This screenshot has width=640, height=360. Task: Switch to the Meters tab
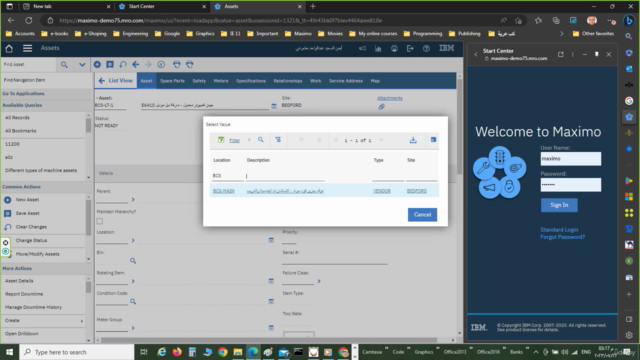221,81
